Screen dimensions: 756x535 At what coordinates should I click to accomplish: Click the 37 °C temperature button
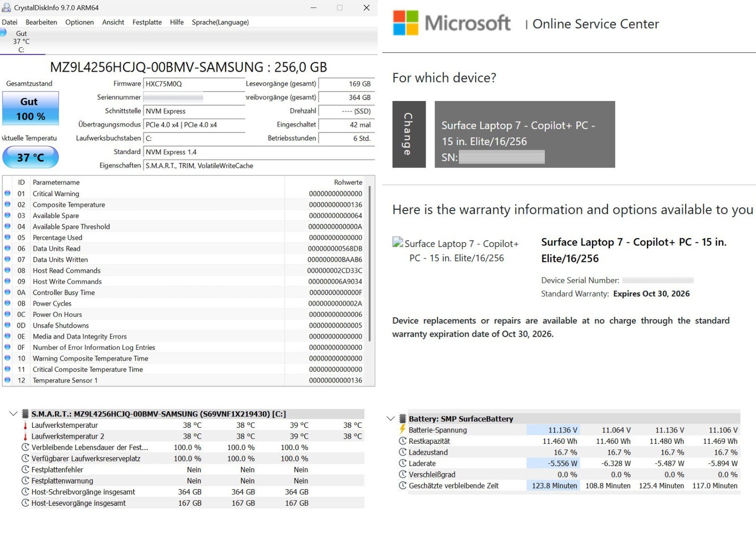coord(31,157)
